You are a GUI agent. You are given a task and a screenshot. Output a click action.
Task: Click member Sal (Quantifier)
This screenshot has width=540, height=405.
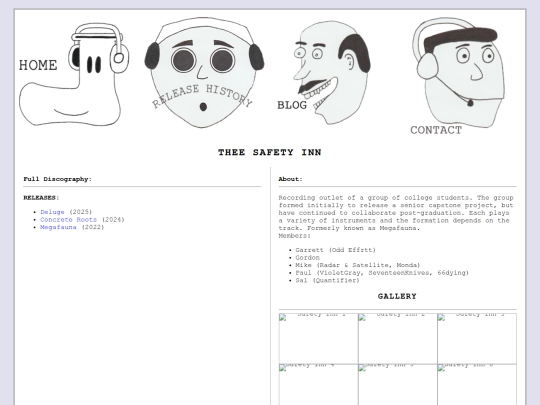coord(327,280)
